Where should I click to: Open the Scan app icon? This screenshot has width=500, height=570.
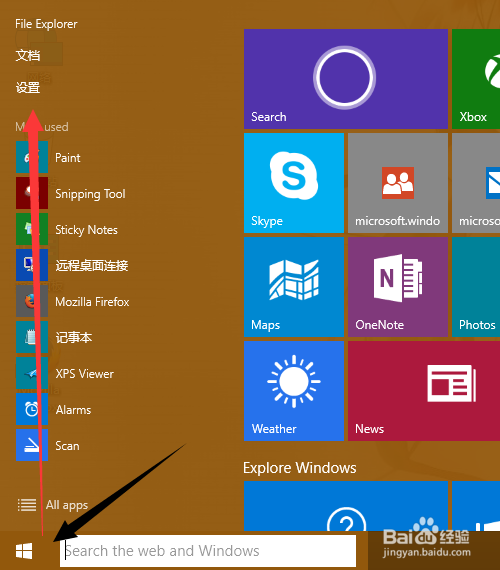32,445
